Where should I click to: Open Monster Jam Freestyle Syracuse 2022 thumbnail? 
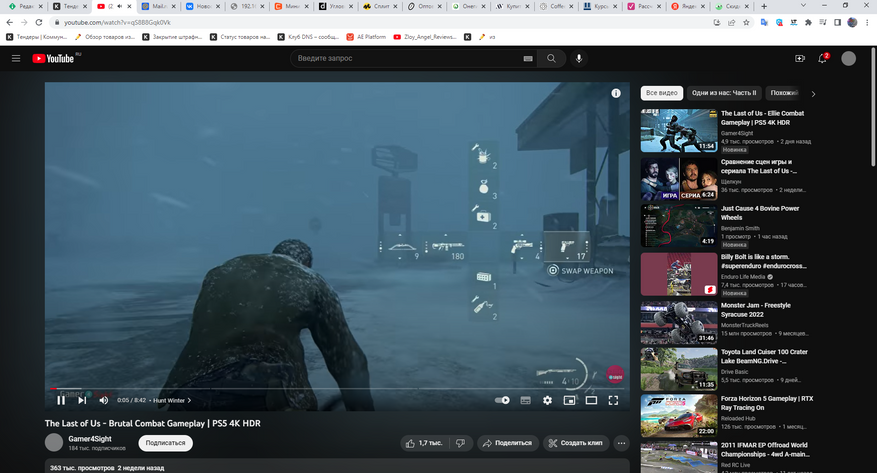(x=679, y=322)
